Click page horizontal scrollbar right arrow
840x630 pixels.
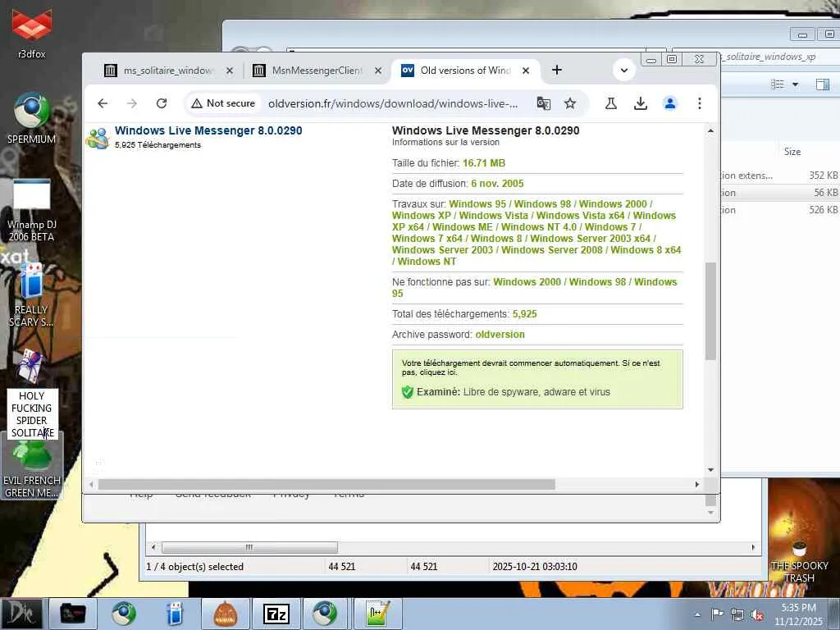tap(696, 484)
